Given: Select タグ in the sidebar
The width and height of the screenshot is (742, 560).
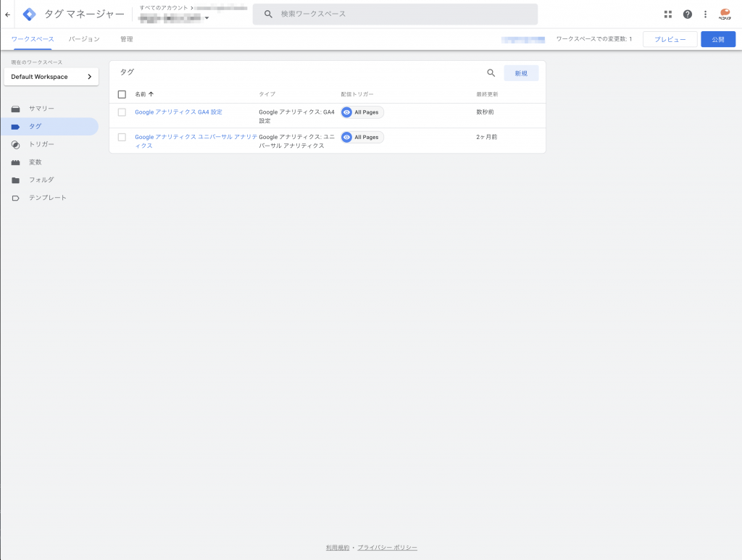Looking at the screenshot, I should point(49,127).
